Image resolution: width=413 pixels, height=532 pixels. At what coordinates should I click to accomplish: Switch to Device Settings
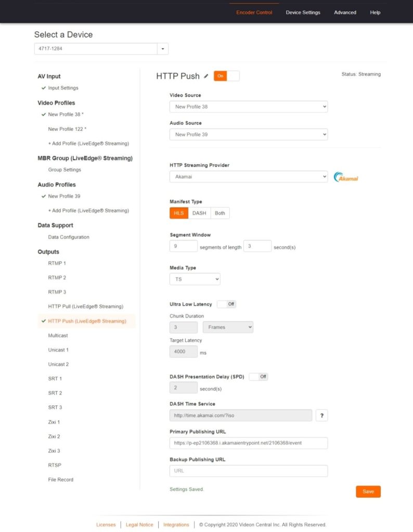(x=303, y=12)
